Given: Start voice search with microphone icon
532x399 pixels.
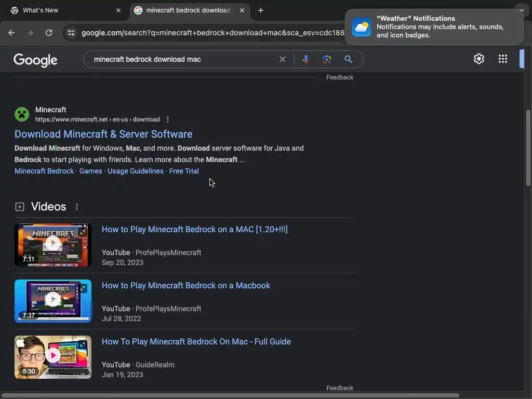Looking at the screenshot, I should 305,59.
